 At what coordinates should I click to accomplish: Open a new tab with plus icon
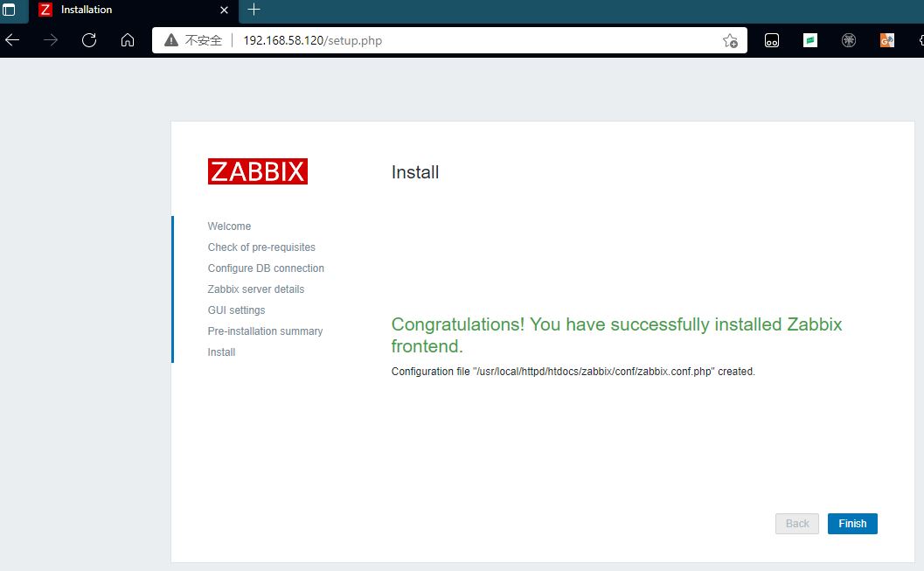tap(254, 10)
